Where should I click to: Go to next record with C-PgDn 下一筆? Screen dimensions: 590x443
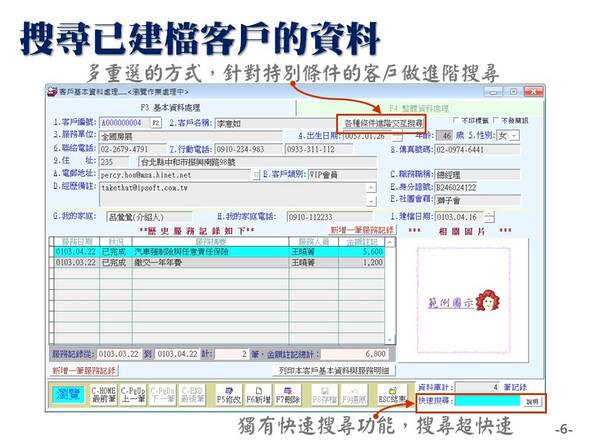click(x=163, y=394)
